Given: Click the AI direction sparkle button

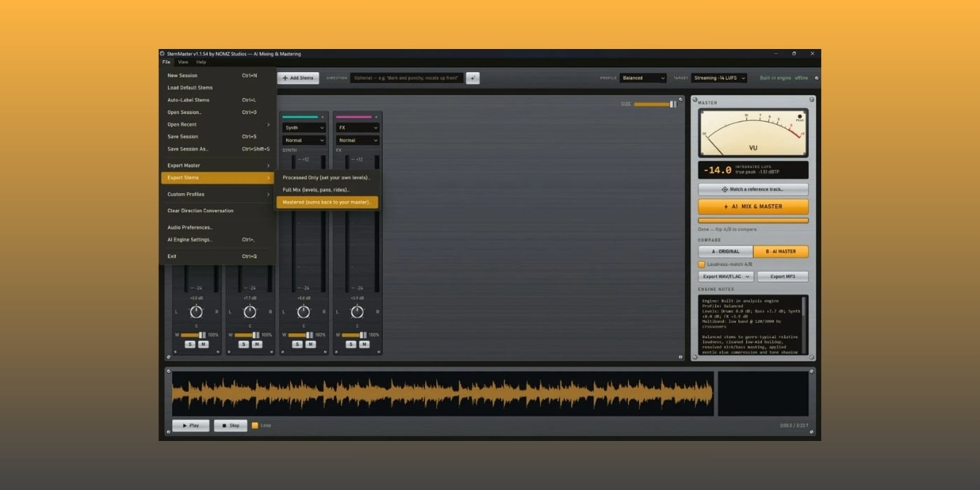Looking at the screenshot, I should pos(472,78).
